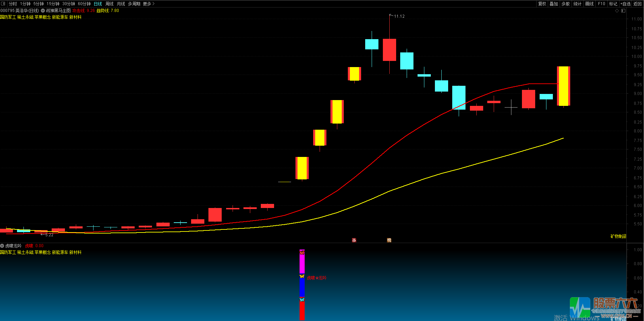This screenshot has width=644, height=321.
Task: Open the 战神黑马主图 indicator dropdown arrow
Action: (43, 11)
